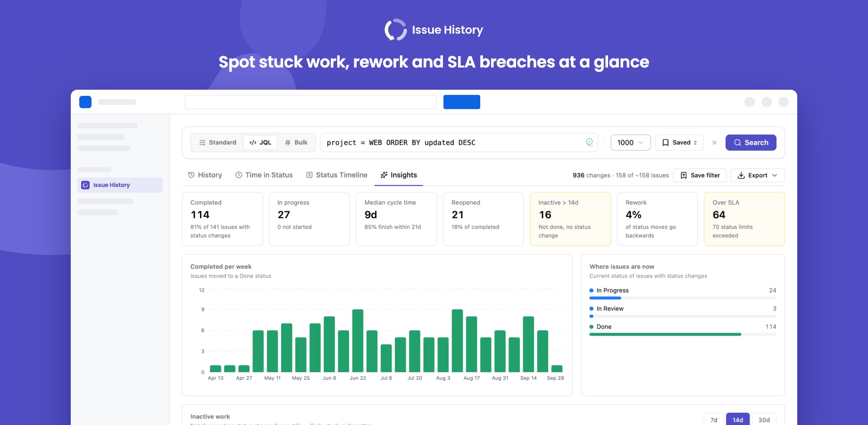This screenshot has width=868, height=425.
Task: Click the In Progress count 24
Action: [x=772, y=290]
